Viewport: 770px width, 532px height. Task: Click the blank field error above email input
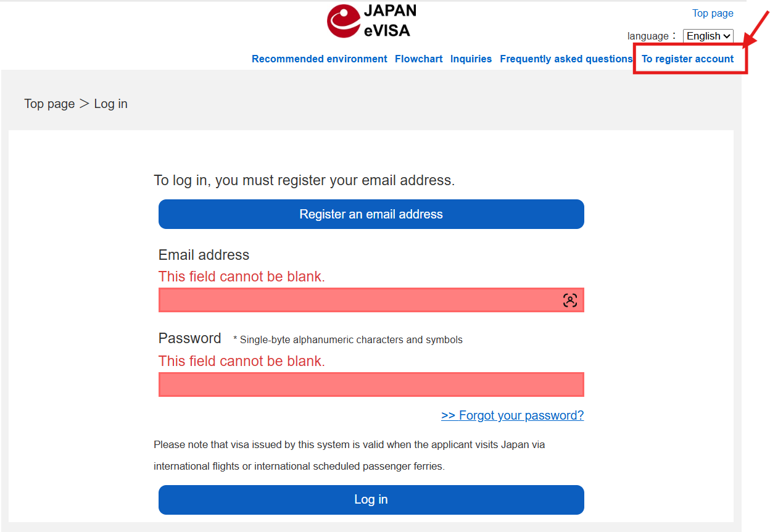[241, 276]
